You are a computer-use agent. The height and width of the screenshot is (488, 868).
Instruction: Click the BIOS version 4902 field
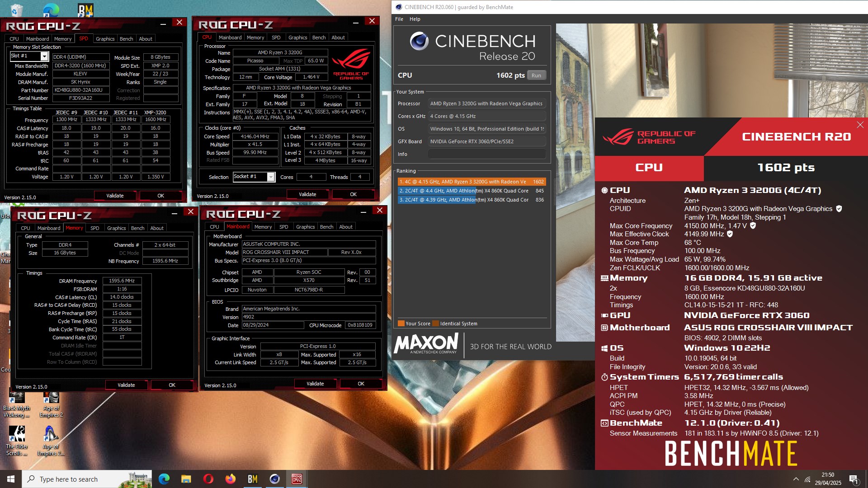pos(309,317)
